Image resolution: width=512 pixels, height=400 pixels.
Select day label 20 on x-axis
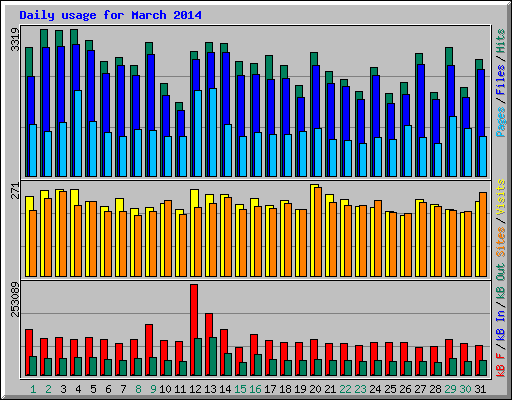315,389
